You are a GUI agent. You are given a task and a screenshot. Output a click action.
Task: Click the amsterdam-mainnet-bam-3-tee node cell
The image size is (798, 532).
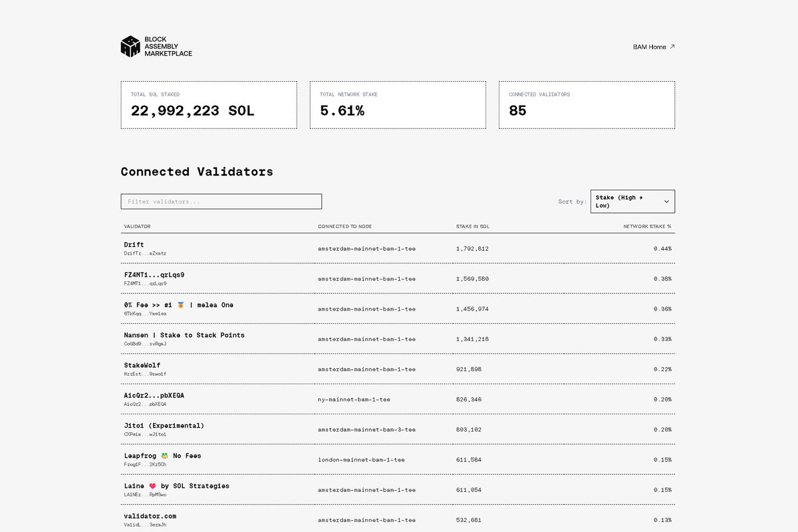pos(366,430)
